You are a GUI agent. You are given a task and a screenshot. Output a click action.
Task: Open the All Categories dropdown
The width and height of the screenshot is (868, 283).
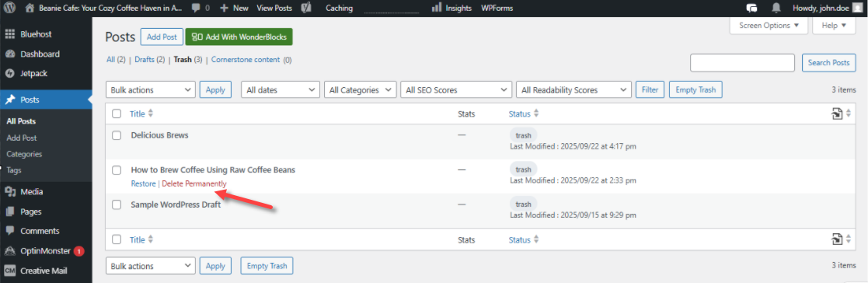pos(361,89)
